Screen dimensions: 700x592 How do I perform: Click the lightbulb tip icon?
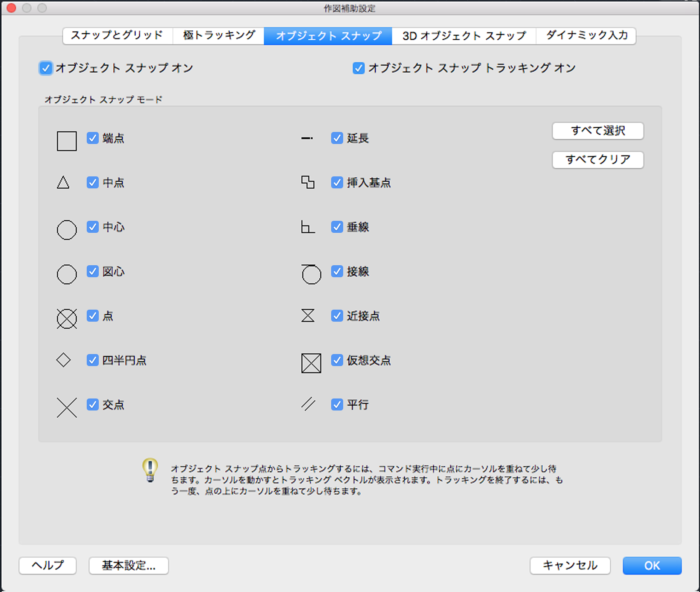[150, 470]
